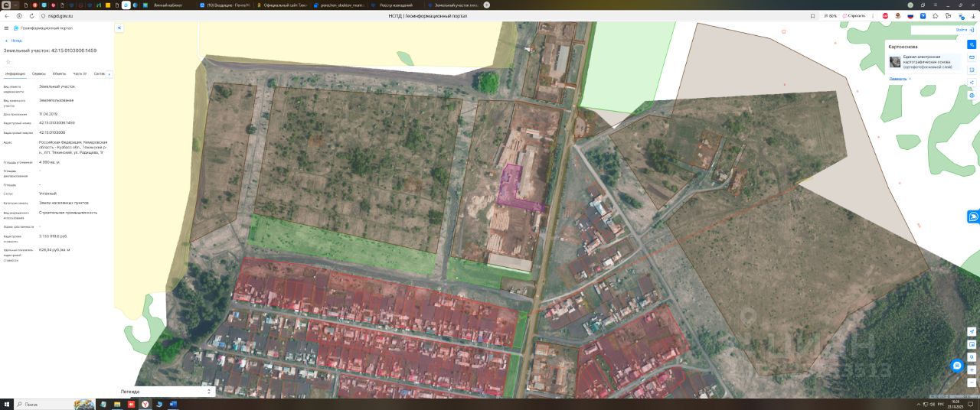
Task: Collapse the left info panel with double-chevron
Action: pos(119,28)
